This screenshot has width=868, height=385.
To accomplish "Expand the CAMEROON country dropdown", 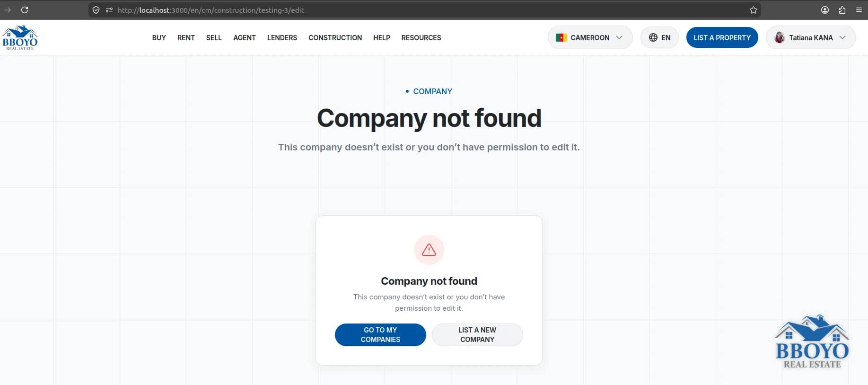I will (590, 37).
